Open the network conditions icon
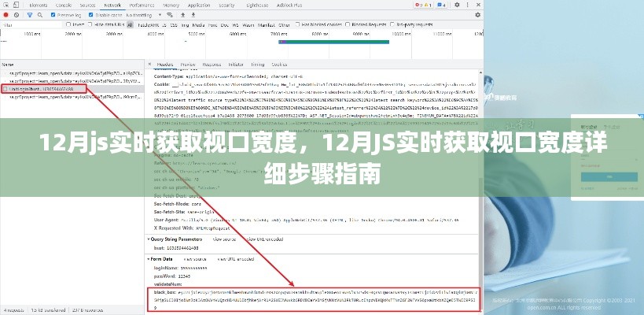The width and height of the screenshot is (644, 315). (x=170, y=15)
